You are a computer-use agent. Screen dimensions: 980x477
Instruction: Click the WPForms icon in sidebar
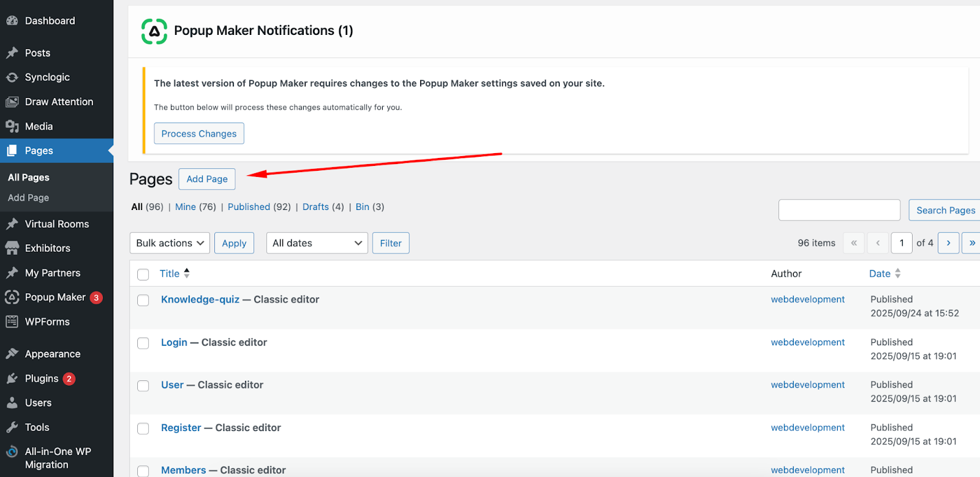[12, 321]
